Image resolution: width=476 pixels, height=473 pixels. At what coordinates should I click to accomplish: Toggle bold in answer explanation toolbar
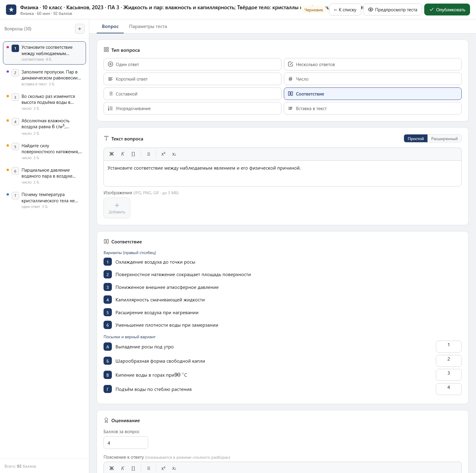[112, 468]
